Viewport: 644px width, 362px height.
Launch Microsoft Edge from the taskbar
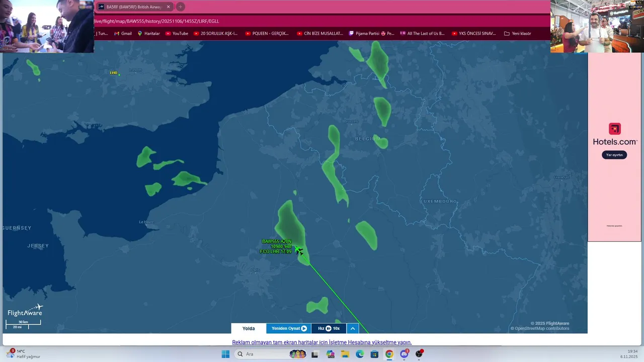[x=360, y=354]
